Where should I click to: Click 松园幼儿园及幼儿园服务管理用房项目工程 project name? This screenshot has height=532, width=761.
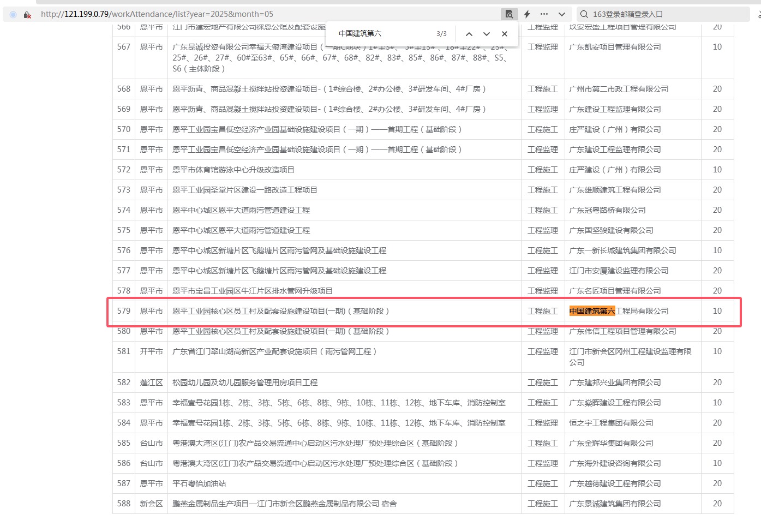(245, 382)
